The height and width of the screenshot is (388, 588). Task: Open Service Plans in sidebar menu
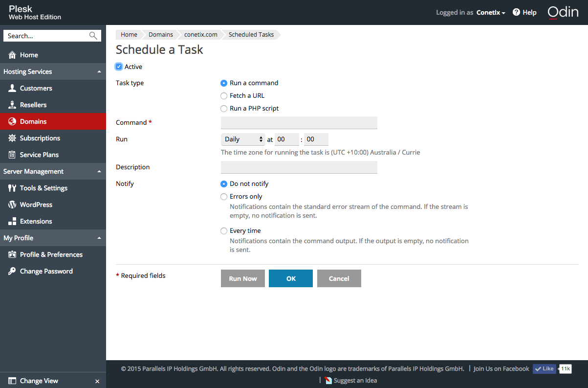tap(39, 155)
